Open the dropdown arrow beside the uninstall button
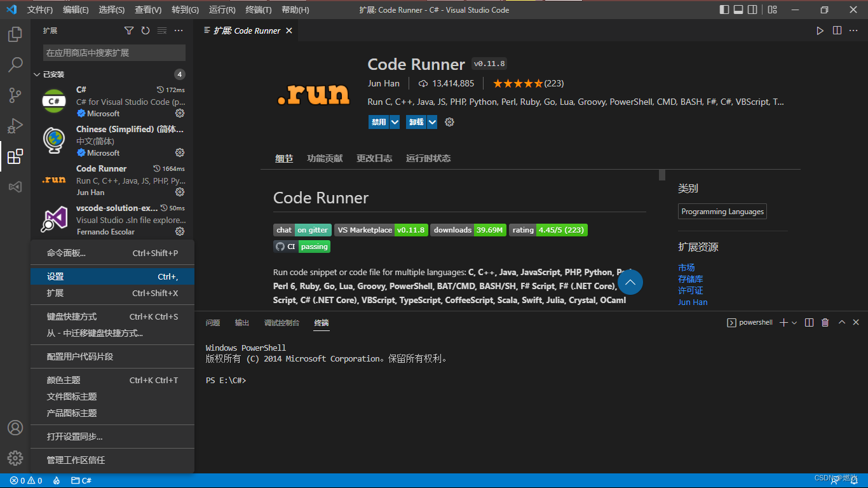Viewport: 868px width, 488px height. (x=432, y=122)
